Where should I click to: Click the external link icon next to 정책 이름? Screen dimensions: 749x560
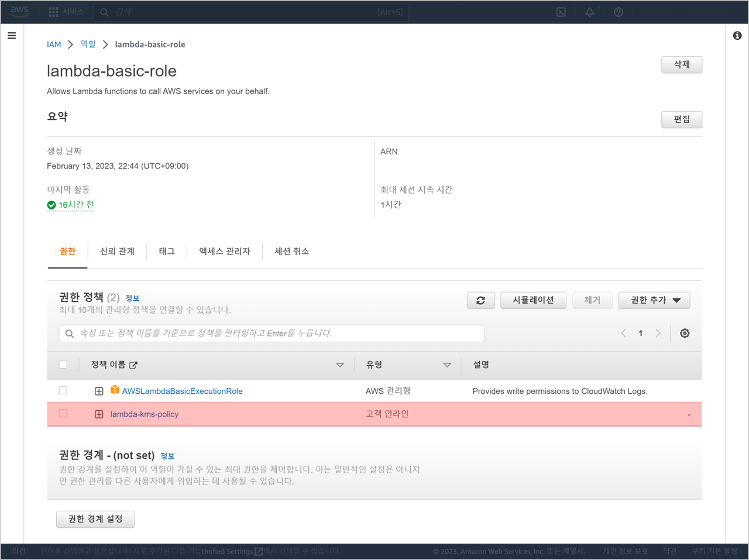pos(133,365)
